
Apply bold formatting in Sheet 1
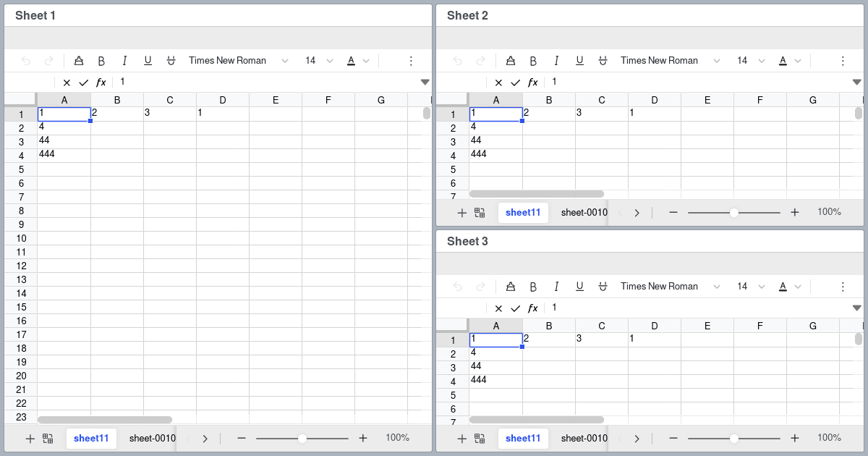click(101, 60)
